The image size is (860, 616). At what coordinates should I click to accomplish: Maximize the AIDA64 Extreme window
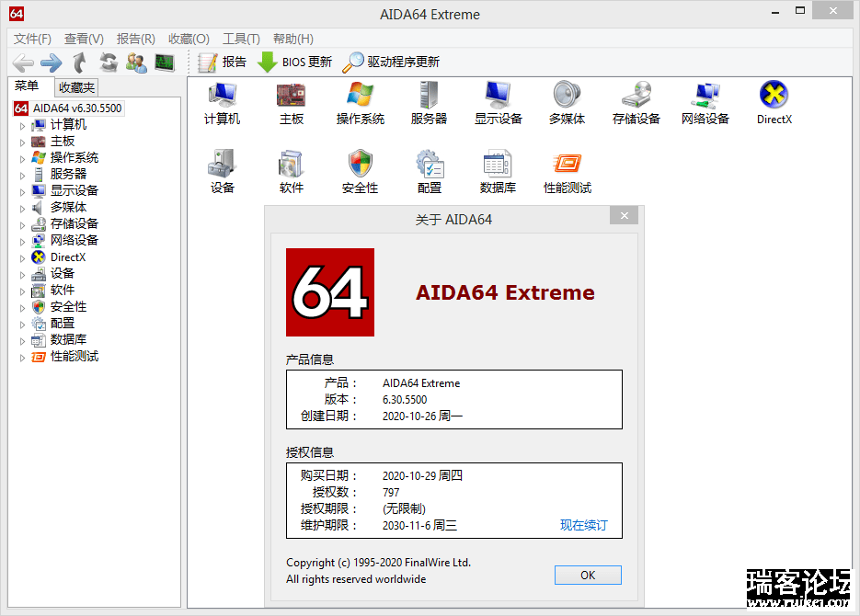[x=800, y=10]
